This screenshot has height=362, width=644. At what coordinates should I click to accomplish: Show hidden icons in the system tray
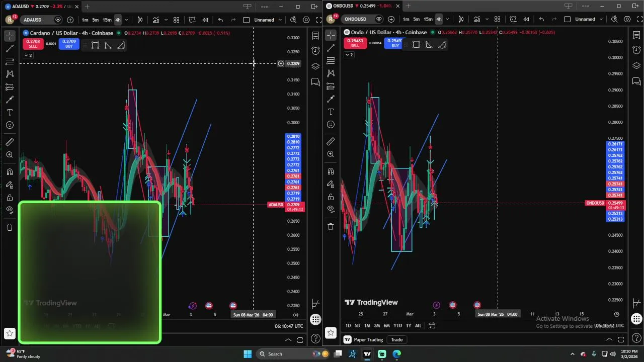tap(572, 354)
